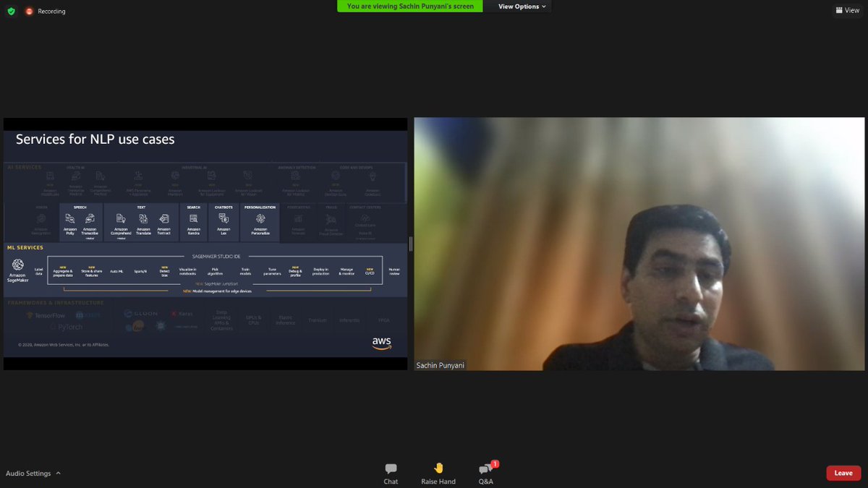Click 'Store & share features' on slide
The image size is (868, 488).
pyautogui.click(x=91, y=272)
